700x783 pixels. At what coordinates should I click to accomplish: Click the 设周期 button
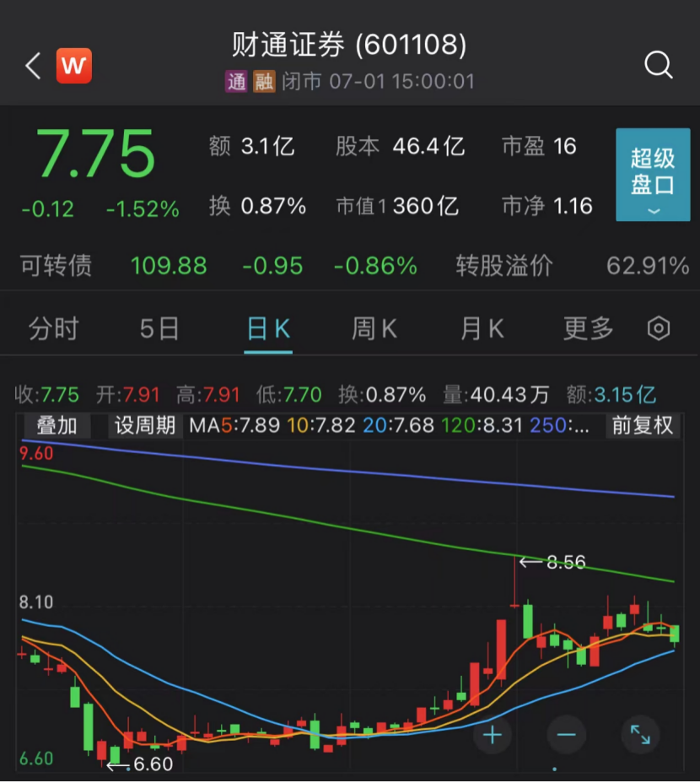145,426
